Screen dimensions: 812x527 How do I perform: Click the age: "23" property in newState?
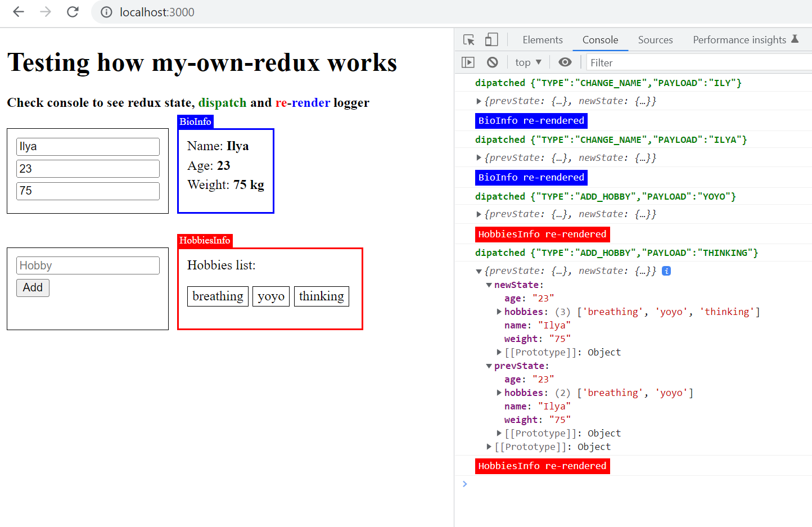[x=529, y=299]
